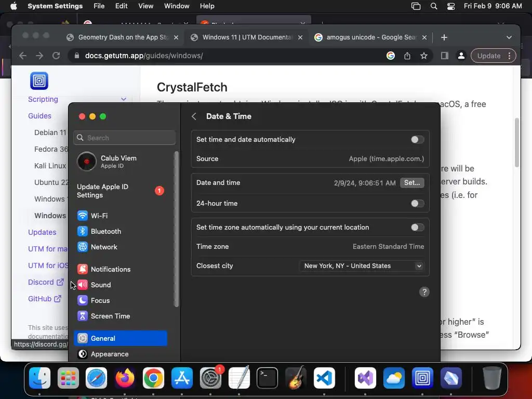Open Bluetooth settings in sidebar
Viewport: 532px width, 399px height.
click(121, 231)
